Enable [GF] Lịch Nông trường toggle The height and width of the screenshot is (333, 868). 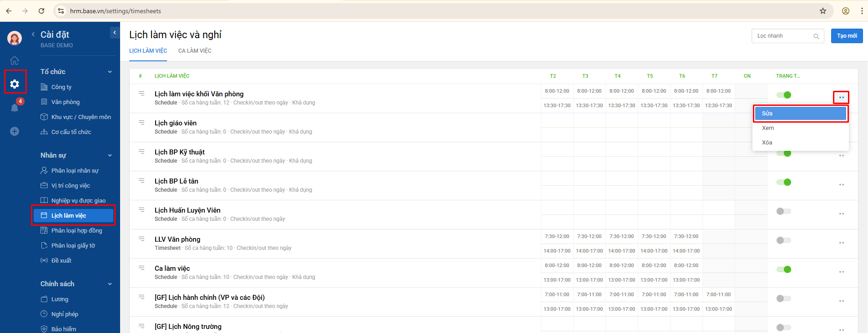tap(784, 328)
